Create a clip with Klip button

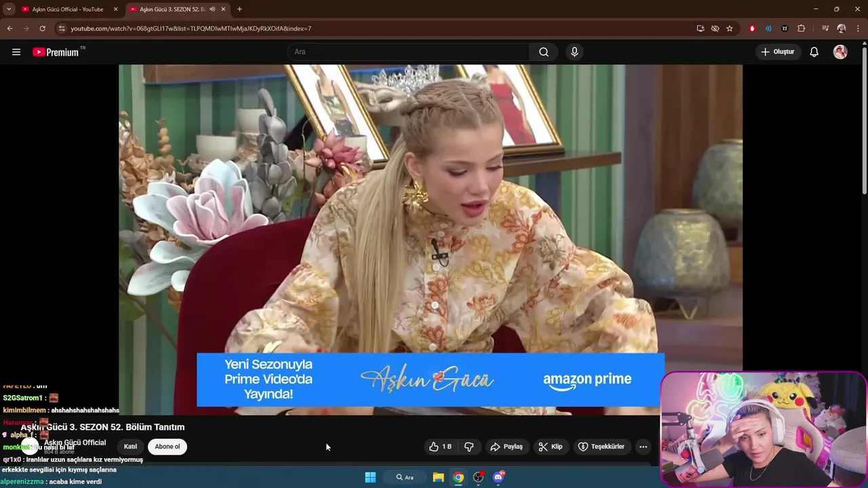(x=551, y=447)
